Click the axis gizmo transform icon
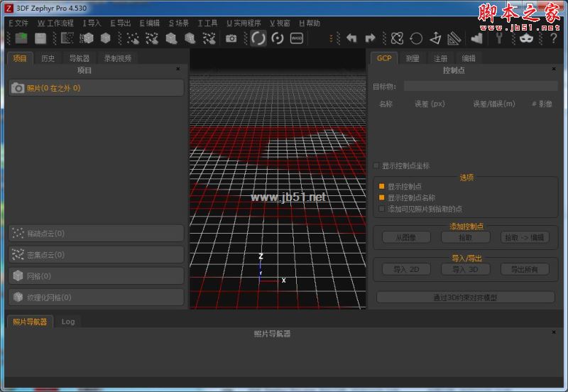Screen dimensions: 568x392 435,38
